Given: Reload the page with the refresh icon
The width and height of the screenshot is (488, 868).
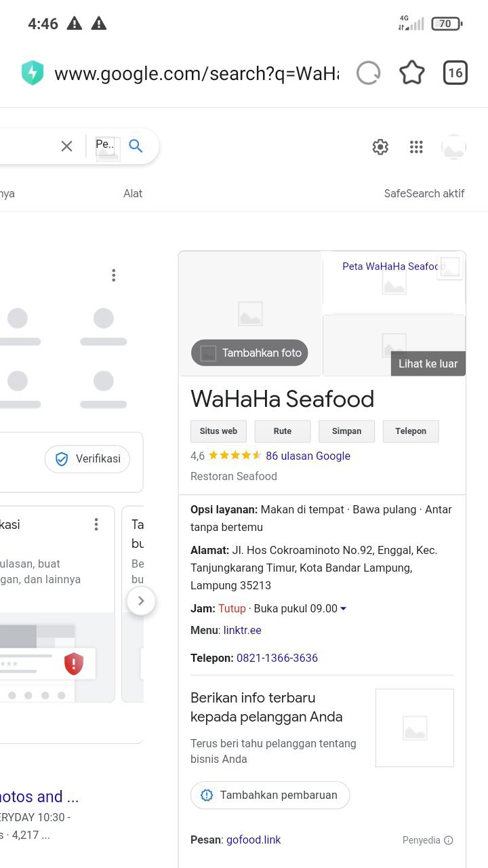Looking at the screenshot, I should tap(369, 73).
